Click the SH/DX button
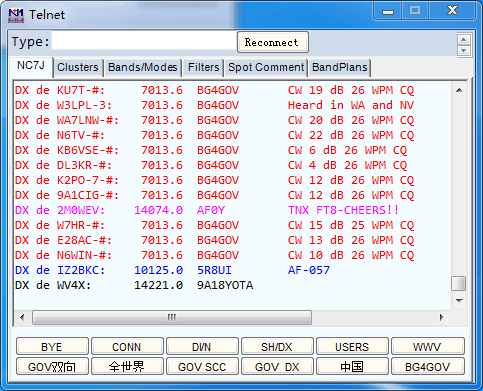Image resolution: width=483 pixels, height=391 pixels. 277,347
